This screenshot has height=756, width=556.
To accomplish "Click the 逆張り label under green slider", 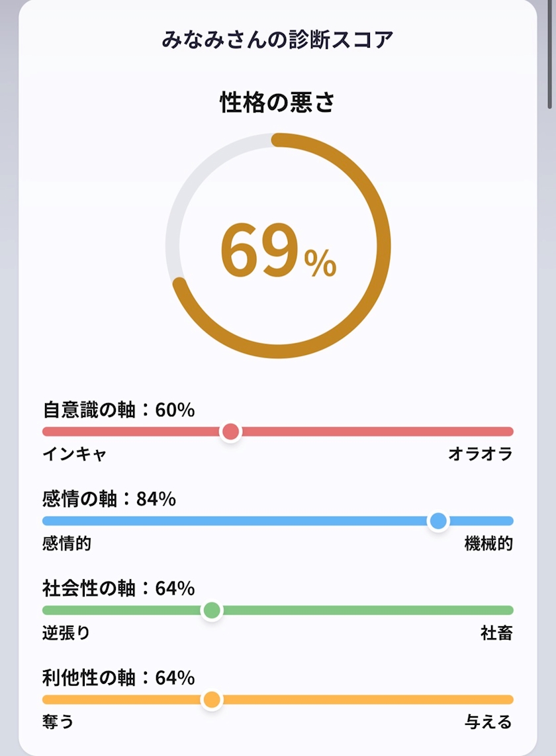I will tap(66, 633).
